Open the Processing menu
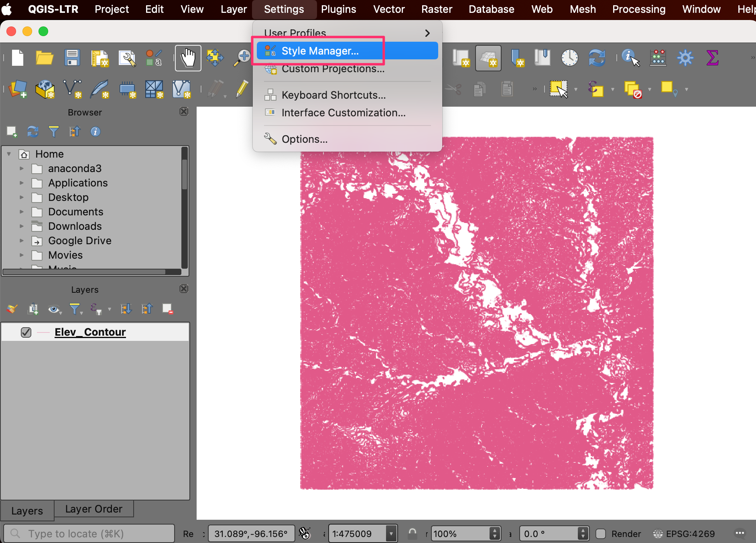Viewport: 756px width, 543px height. [x=638, y=9]
